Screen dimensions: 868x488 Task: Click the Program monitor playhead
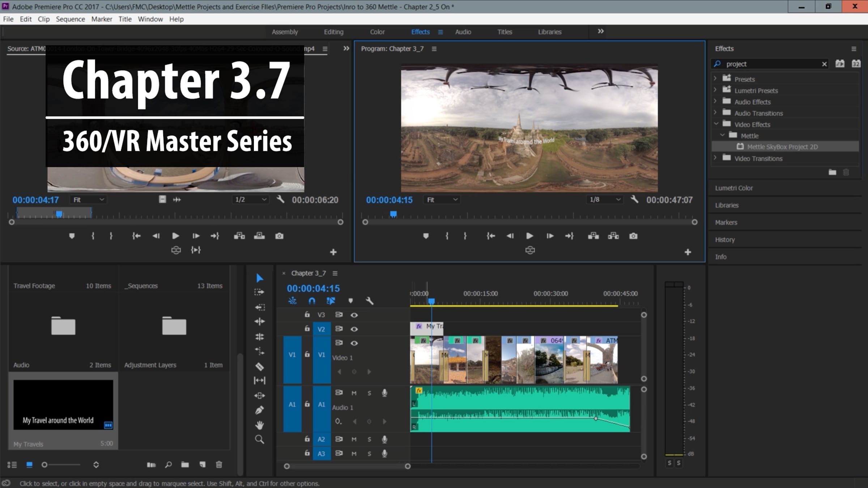[x=393, y=214]
